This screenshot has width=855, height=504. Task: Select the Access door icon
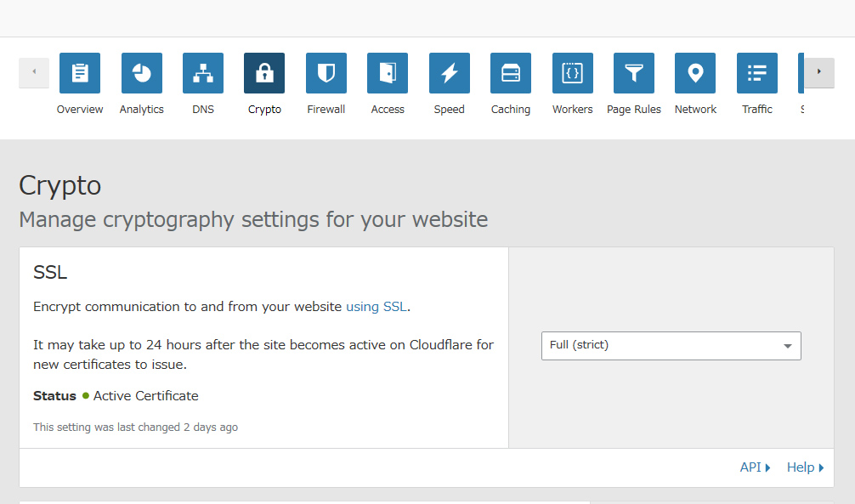[x=387, y=73]
